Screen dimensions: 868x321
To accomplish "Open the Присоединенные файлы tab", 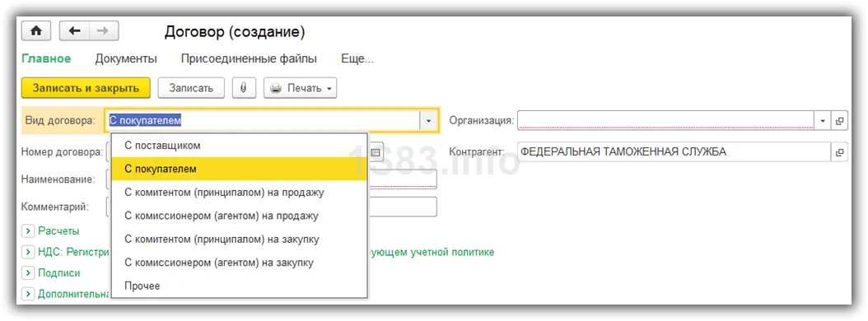I will point(249,58).
